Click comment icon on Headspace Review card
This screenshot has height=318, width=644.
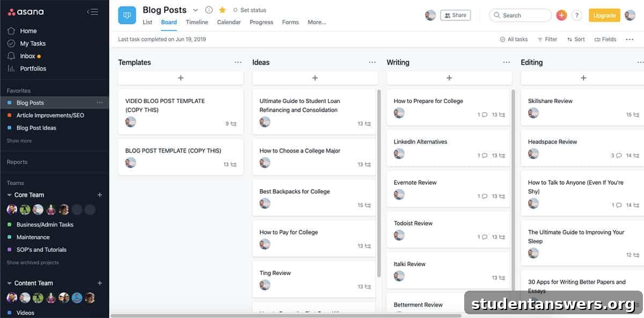619,156
